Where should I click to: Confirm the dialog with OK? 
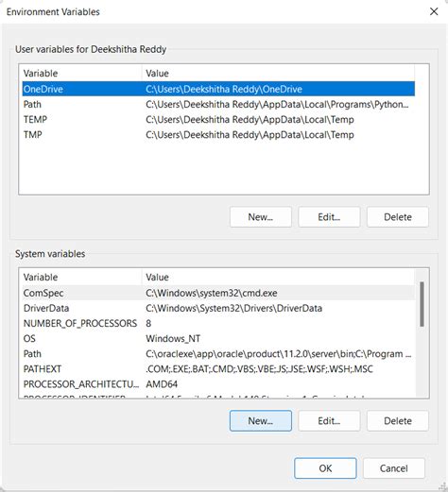click(x=325, y=468)
